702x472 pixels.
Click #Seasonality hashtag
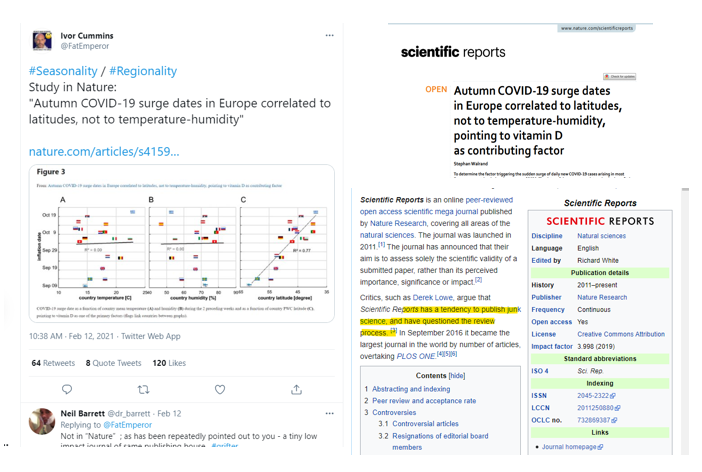[63, 71]
